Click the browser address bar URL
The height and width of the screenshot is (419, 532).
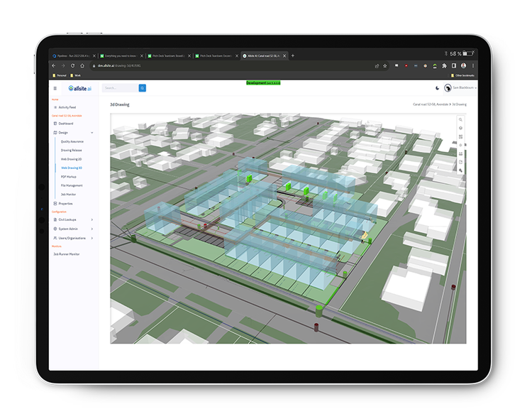pos(119,66)
